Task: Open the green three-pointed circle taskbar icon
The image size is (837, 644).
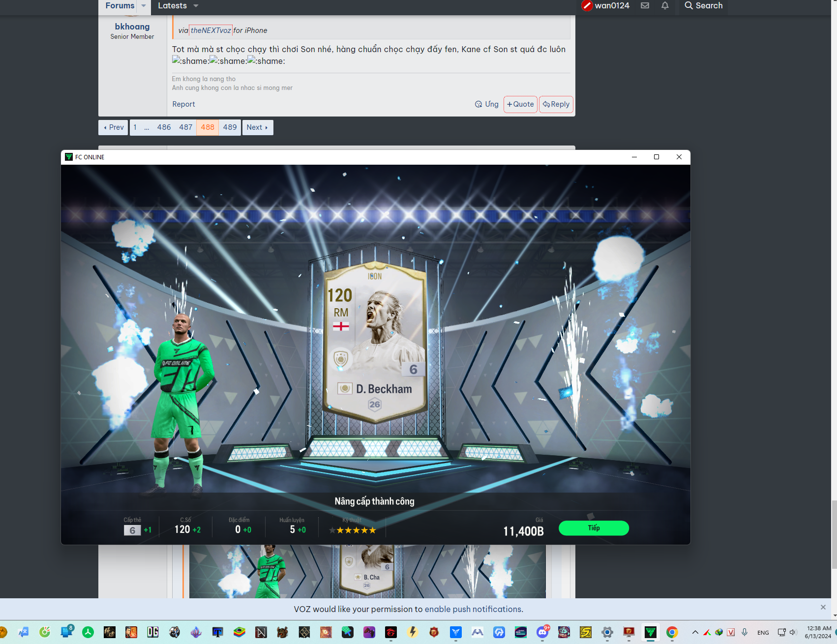Action: pos(88,632)
